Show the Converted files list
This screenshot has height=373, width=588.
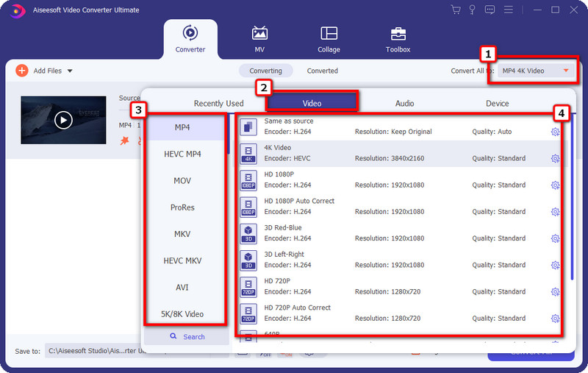(x=322, y=71)
